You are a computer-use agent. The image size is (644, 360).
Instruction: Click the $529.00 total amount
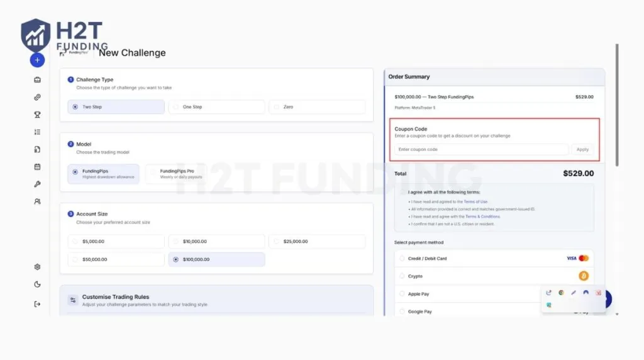579,174
